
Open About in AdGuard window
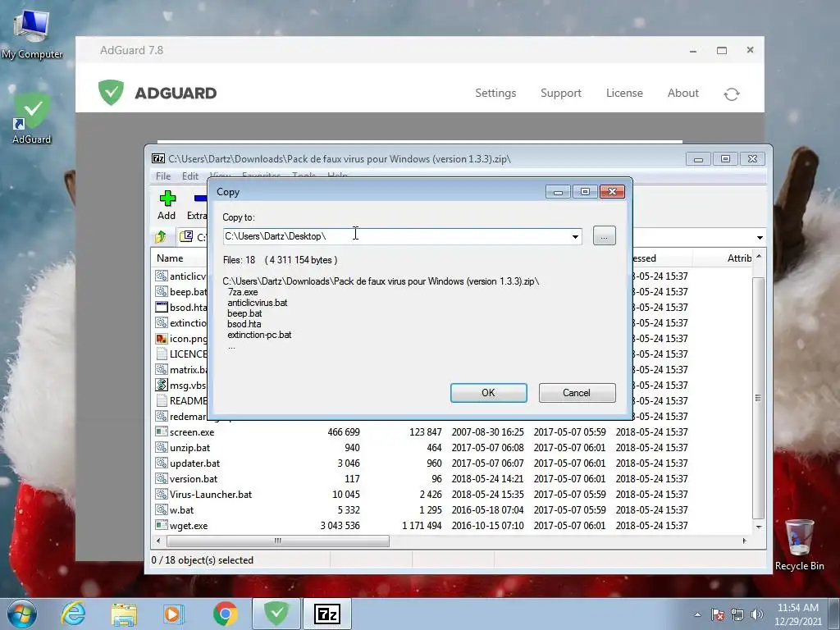[x=683, y=94]
